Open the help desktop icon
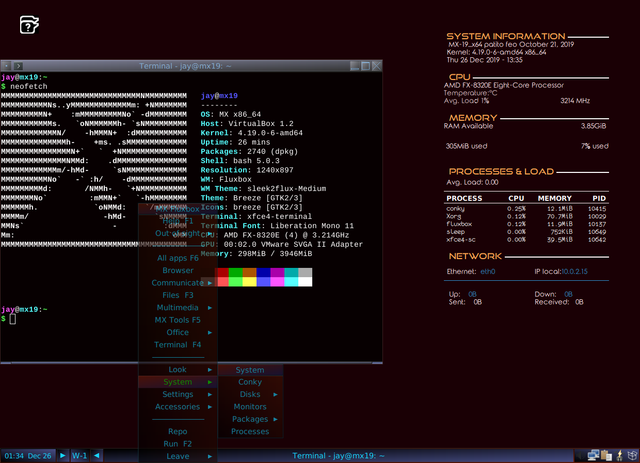 pyautogui.click(x=29, y=25)
